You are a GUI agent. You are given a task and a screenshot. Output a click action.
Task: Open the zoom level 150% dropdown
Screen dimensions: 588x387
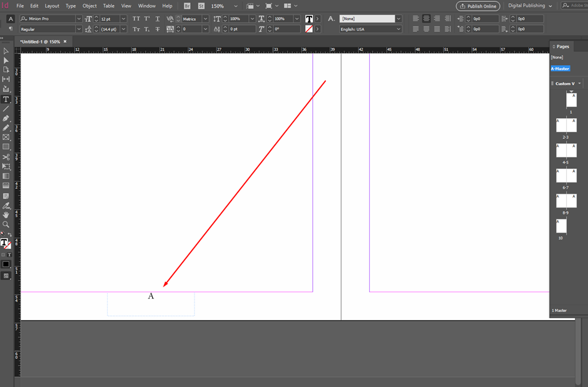click(235, 6)
